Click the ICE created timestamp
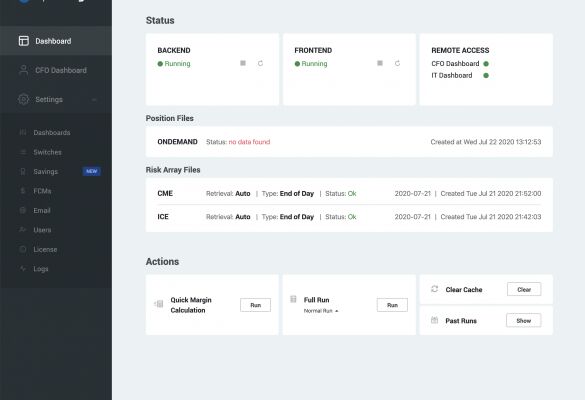Viewport: 585px width, 400px height. 491,217
